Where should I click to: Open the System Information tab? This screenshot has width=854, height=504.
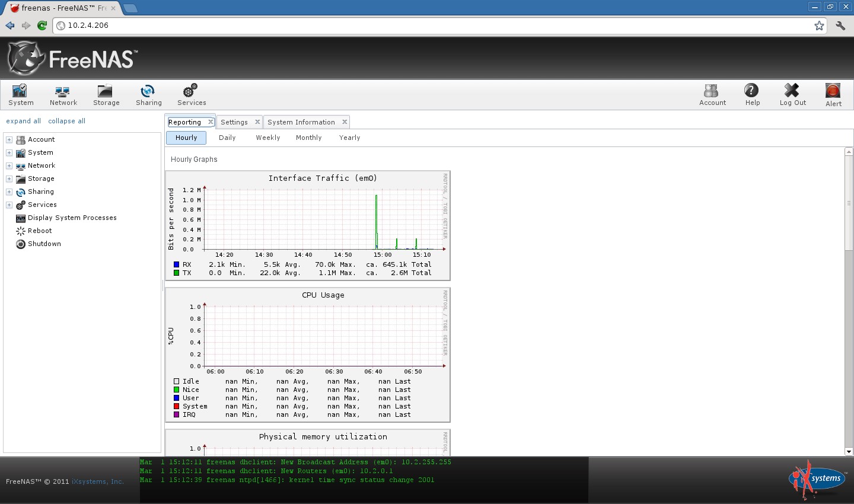[x=301, y=122]
